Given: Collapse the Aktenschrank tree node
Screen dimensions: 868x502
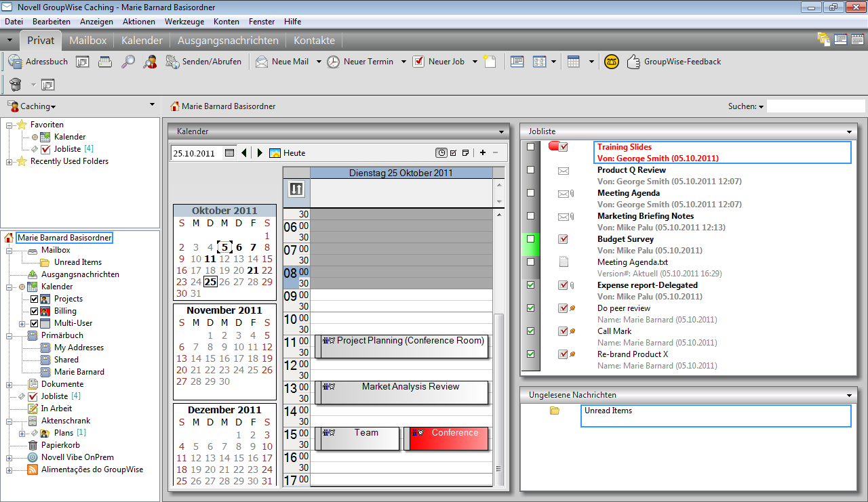Looking at the screenshot, I should [x=10, y=421].
